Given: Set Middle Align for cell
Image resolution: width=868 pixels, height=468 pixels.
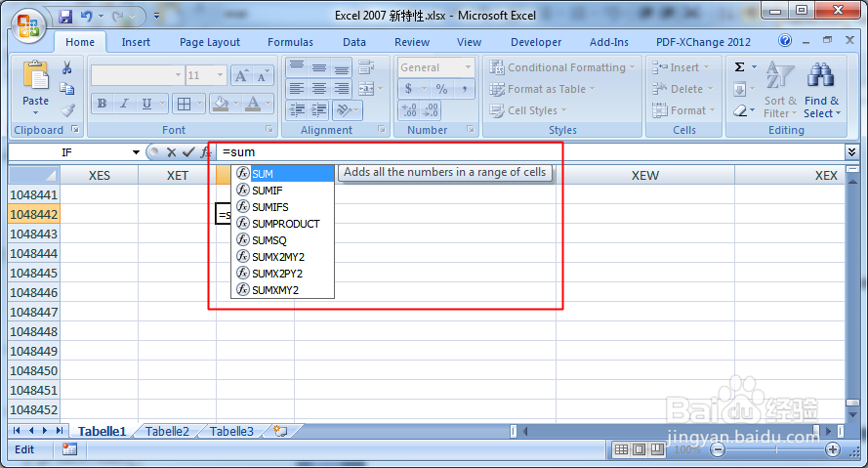Looking at the screenshot, I should (x=319, y=67).
